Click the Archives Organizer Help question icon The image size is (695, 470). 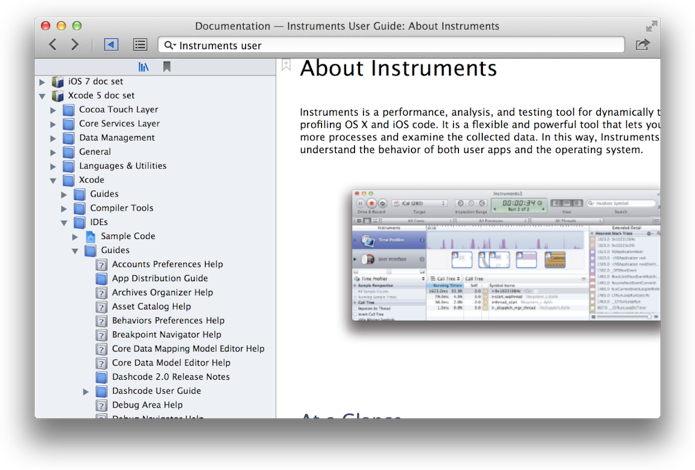point(102,293)
